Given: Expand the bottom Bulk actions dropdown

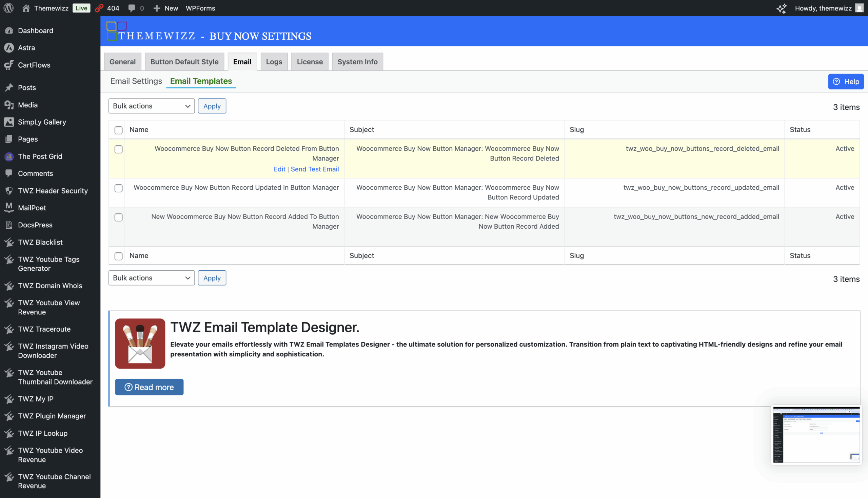Looking at the screenshot, I should (x=151, y=278).
